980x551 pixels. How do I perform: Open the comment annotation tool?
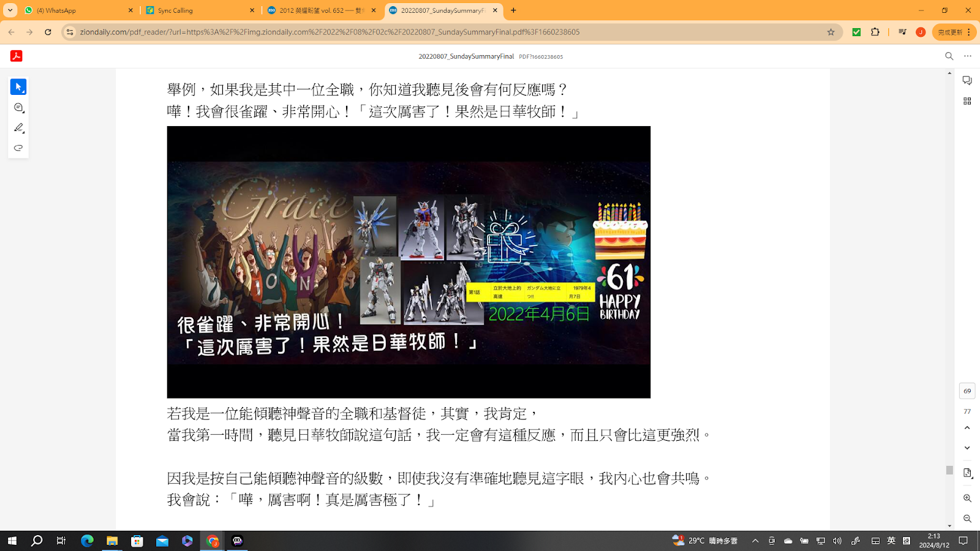pyautogui.click(x=18, y=108)
